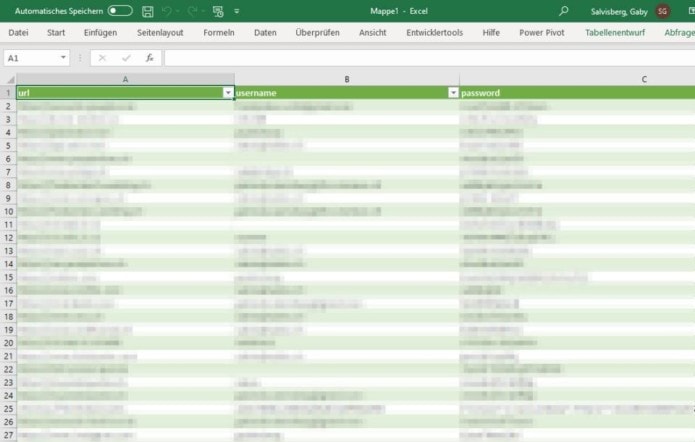
Task: Click the insert function fx icon
Action: [x=148, y=58]
